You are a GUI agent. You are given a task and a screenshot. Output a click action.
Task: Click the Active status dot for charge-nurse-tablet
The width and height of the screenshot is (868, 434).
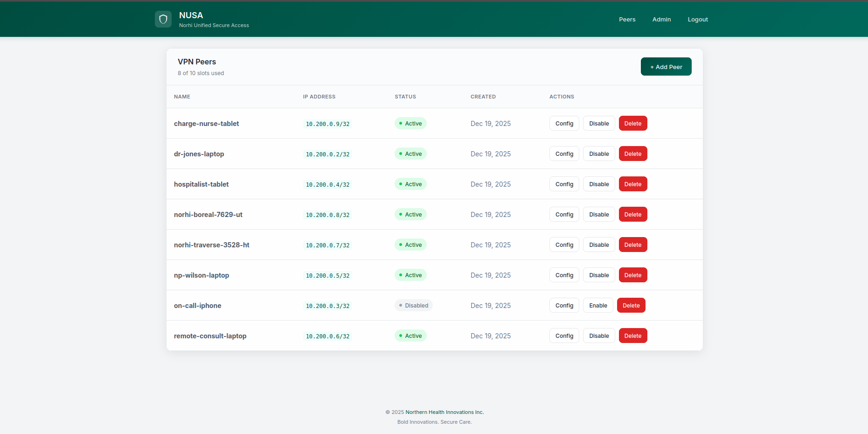point(400,123)
